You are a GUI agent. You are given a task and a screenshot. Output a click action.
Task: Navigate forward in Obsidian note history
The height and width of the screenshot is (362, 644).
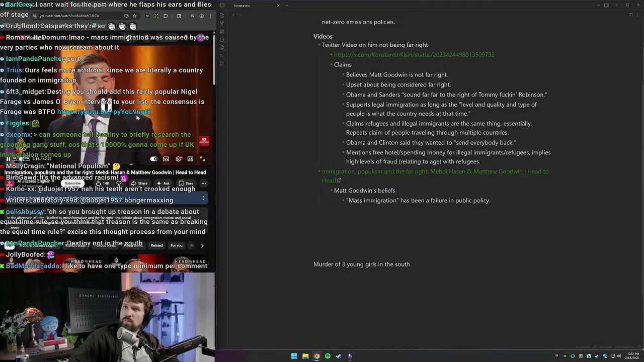click(241, 15)
